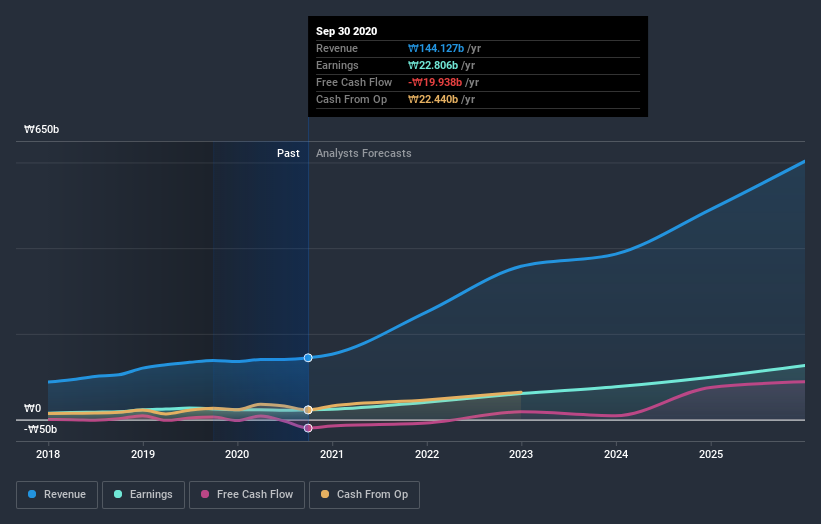Click the Cash From Op label in tooltip

351,99
